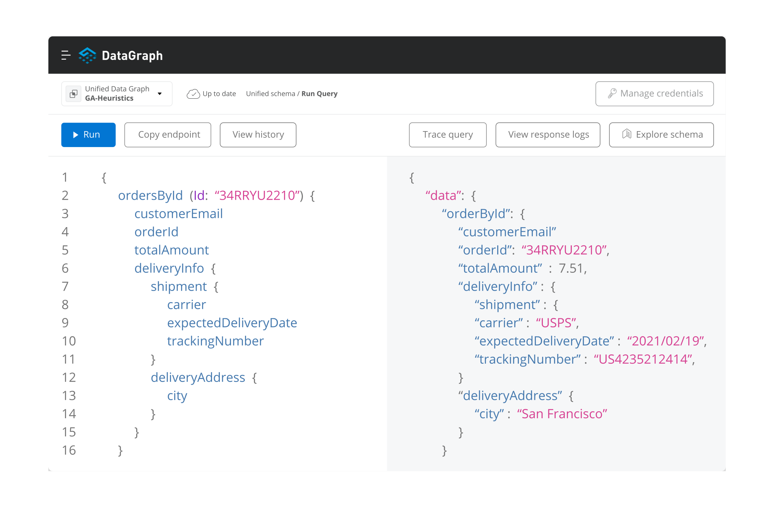
Task: Click the date value "2021/02/19"
Action: coord(665,341)
